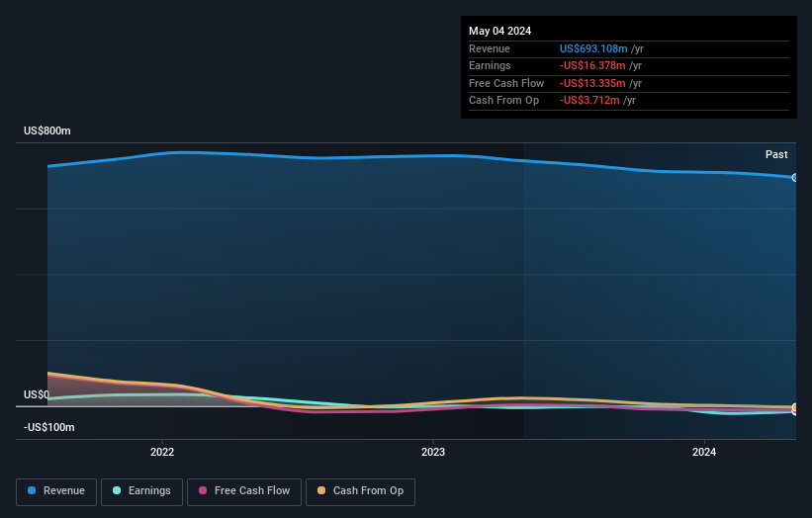Screen dimensions: 812x518
Task: Toggle the Cash From Op legend series
Action: coord(360,491)
